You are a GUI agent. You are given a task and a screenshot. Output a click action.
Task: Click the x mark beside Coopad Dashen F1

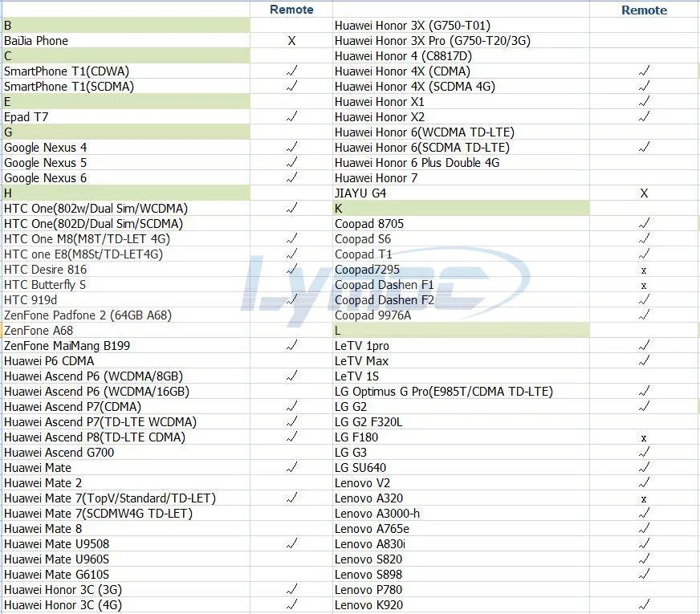coord(644,286)
